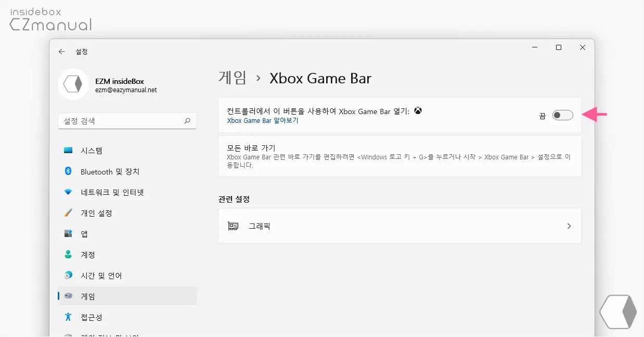The width and height of the screenshot is (644, 337).
Task: Select the 게임 category in sidebar
Action: click(x=127, y=296)
